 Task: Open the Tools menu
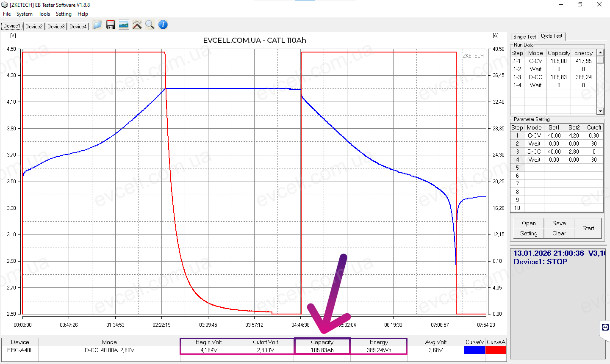(x=44, y=14)
